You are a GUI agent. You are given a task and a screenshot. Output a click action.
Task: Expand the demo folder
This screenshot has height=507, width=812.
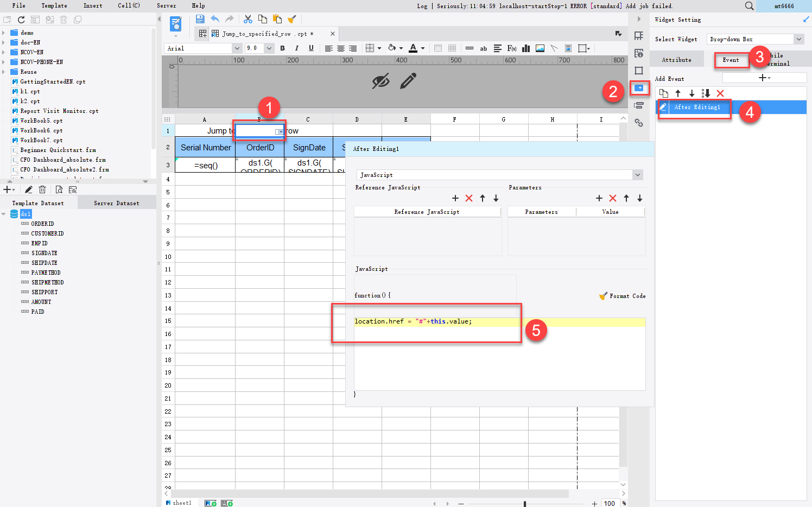(4, 33)
